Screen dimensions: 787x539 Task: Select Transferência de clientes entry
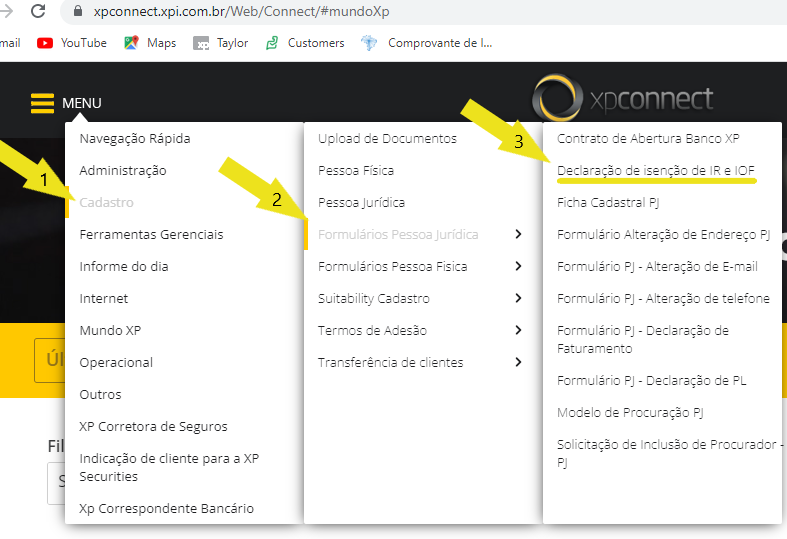click(390, 363)
